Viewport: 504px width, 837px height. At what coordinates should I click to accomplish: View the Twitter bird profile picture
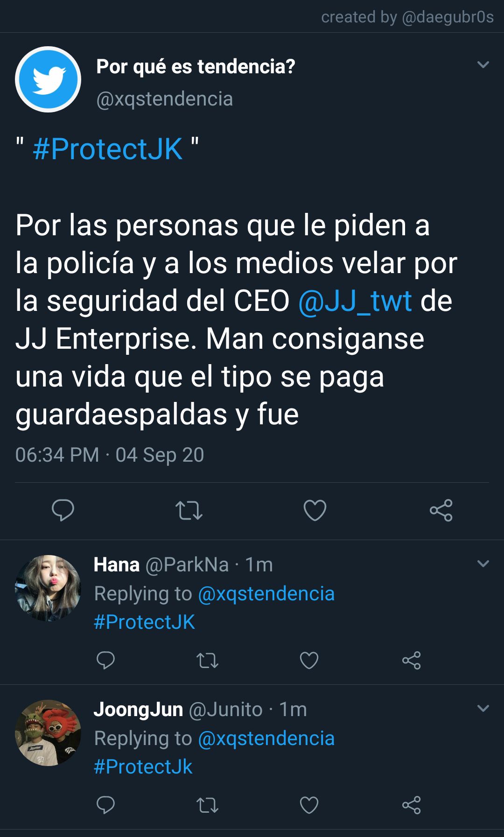48,79
